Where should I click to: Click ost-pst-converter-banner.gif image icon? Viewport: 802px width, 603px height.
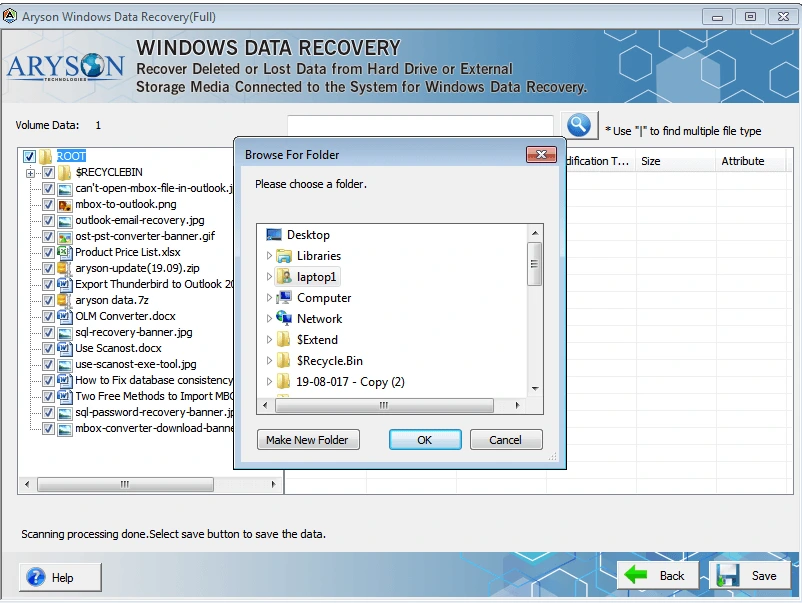[x=64, y=236]
